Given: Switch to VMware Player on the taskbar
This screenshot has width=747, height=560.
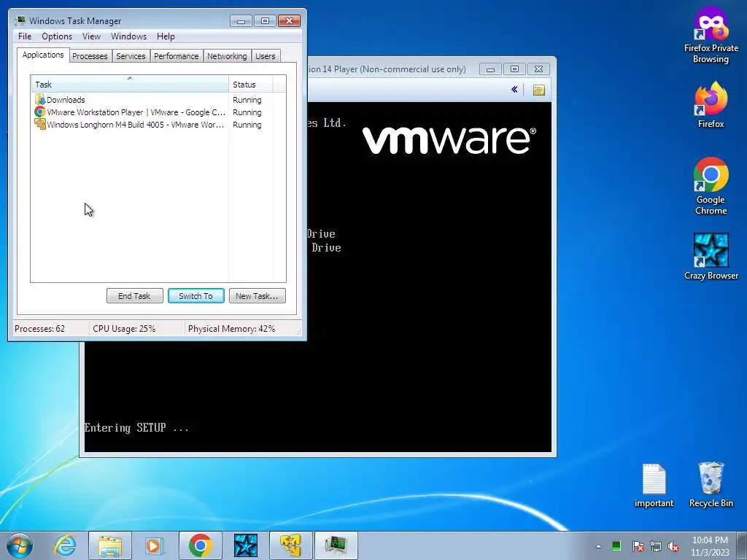Looking at the screenshot, I should point(291,545).
